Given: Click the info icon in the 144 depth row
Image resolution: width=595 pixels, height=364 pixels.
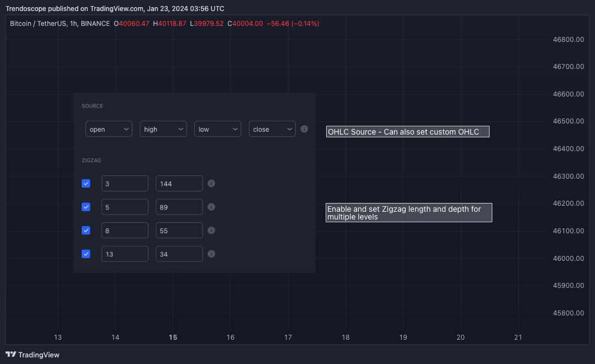Looking at the screenshot, I should (x=211, y=184).
